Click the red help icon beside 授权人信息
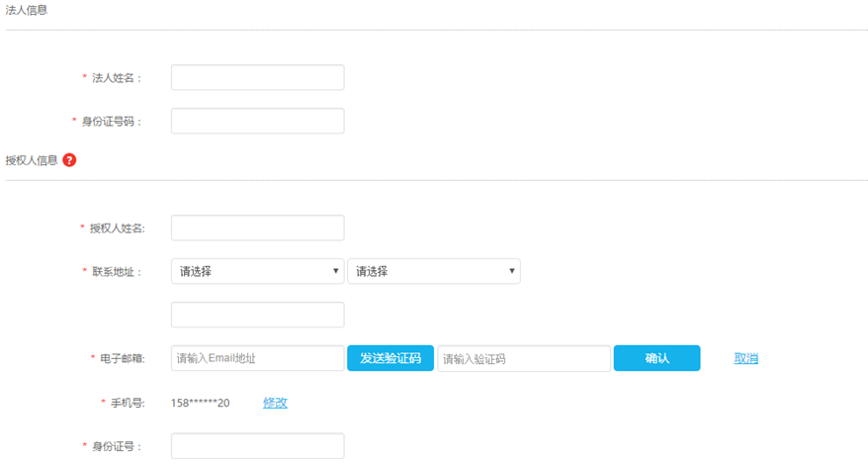This screenshot has width=868, height=465. point(69,160)
